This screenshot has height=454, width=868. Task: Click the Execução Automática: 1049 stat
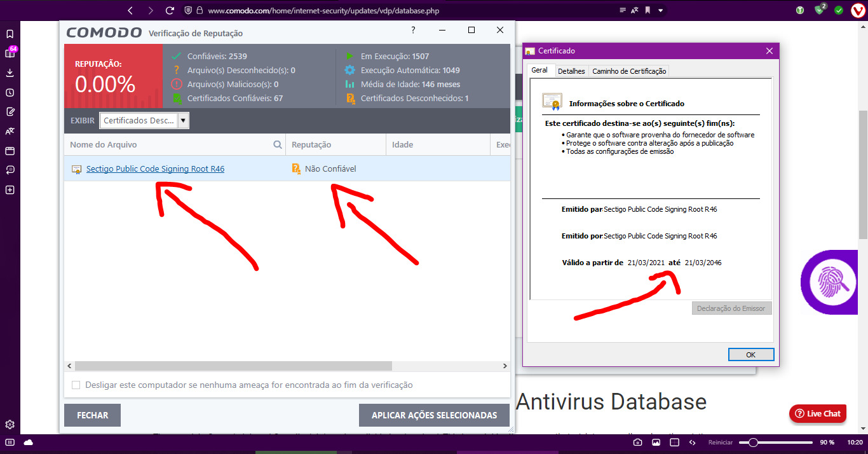[x=402, y=70]
